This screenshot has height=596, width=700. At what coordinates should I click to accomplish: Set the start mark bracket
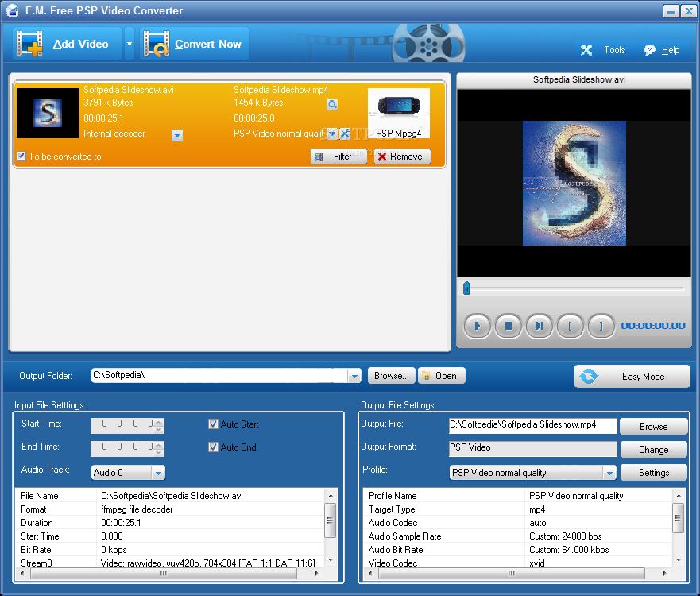click(570, 326)
